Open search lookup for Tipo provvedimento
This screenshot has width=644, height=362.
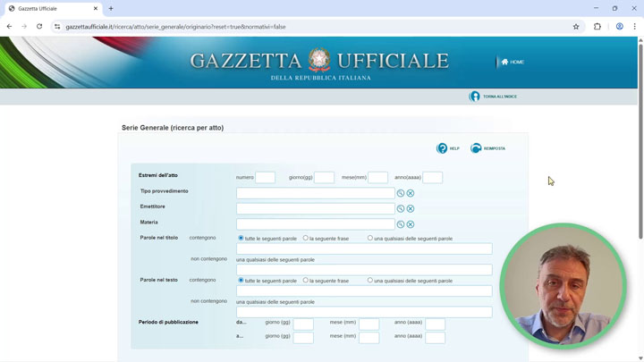click(x=401, y=193)
